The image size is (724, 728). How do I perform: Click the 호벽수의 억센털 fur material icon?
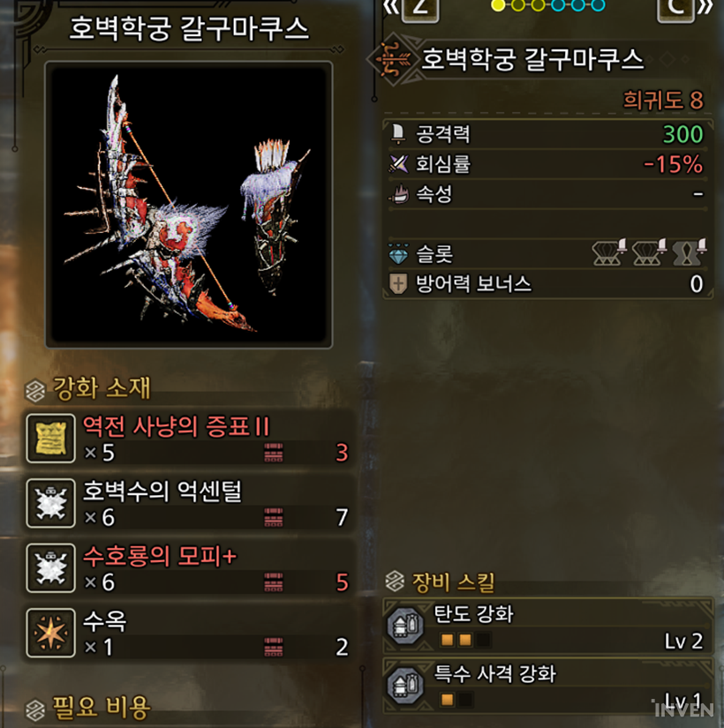click(x=50, y=503)
